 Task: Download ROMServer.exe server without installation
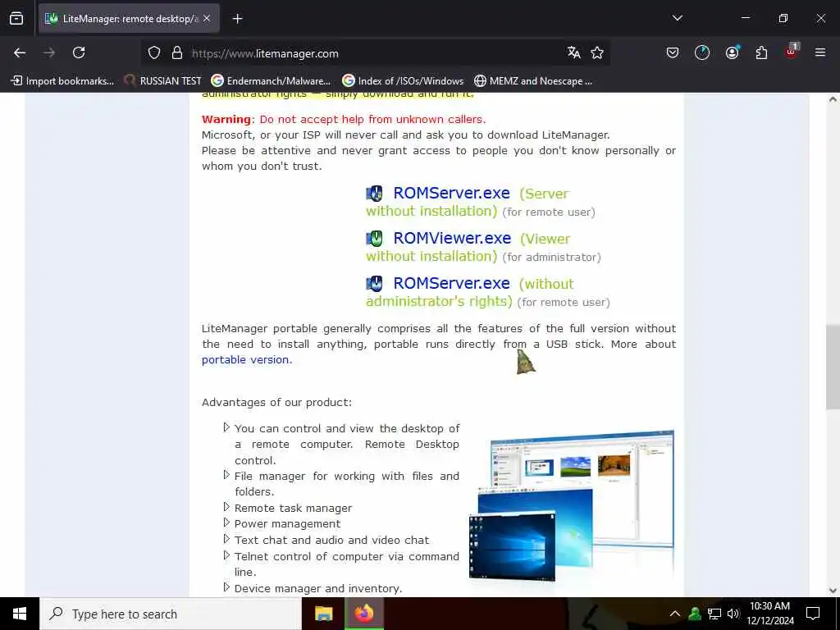click(x=452, y=193)
